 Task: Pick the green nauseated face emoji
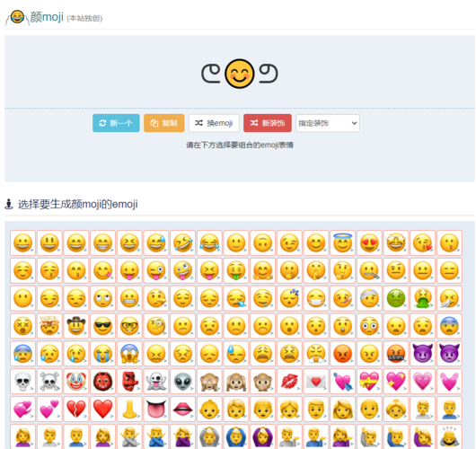pyautogui.click(x=396, y=298)
